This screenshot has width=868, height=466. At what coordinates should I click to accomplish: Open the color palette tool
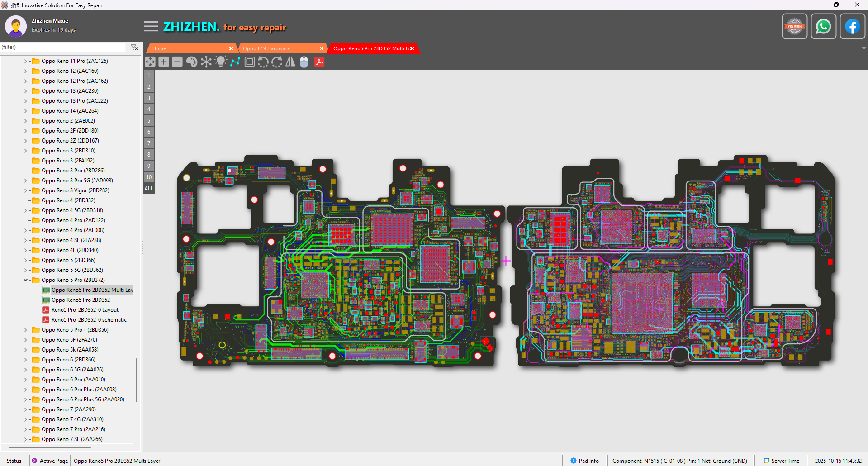192,62
